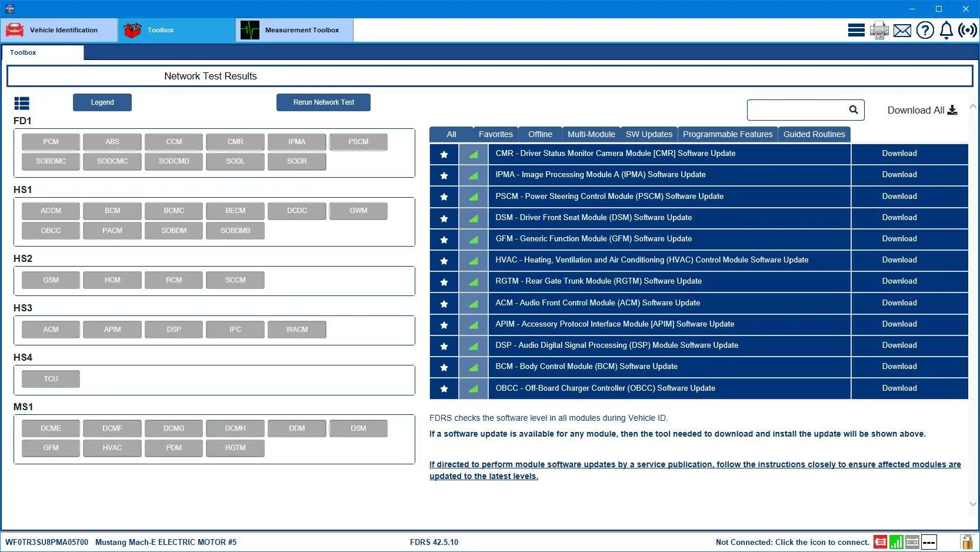Switch to list view icon beside Legend
The image size is (980, 552).
[x=22, y=104]
